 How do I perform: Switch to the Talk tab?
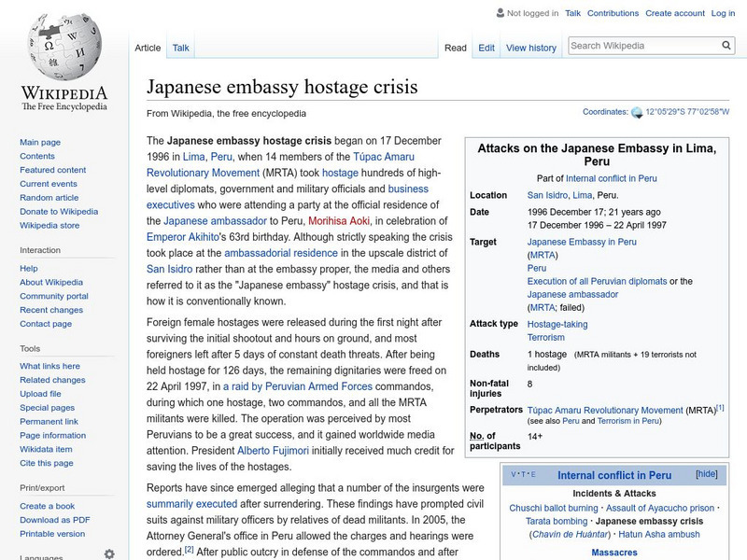pyautogui.click(x=179, y=48)
